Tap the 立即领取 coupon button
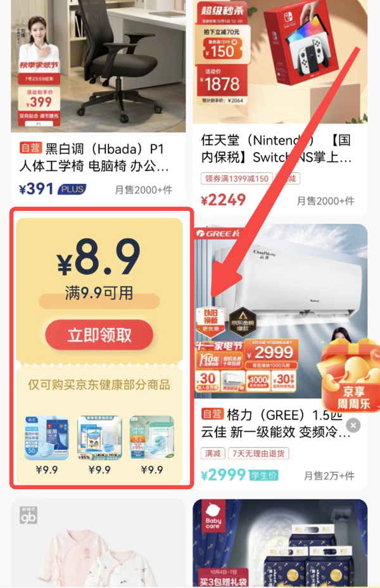The height and width of the screenshot is (588, 380). 99,335
